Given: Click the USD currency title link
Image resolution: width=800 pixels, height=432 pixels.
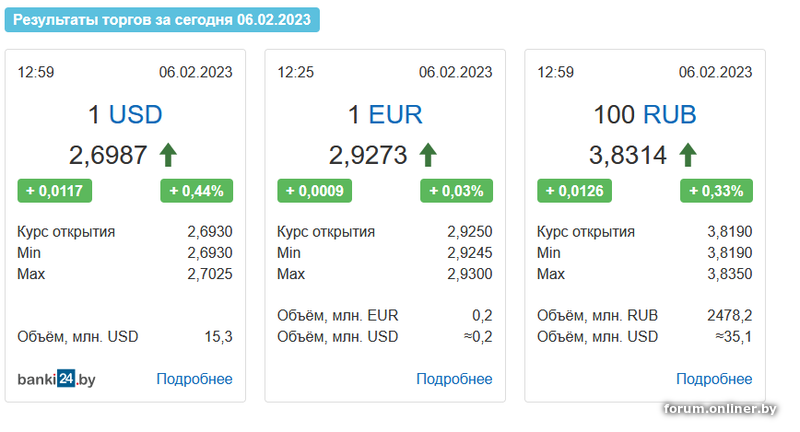Looking at the screenshot, I should pyautogui.click(x=136, y=114).
